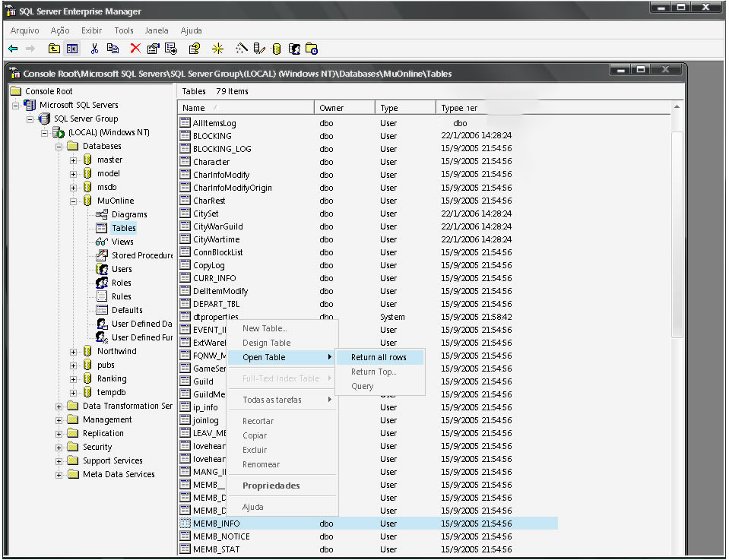Viewport: 729px width, 560px height.
Task: Select Stored Procedures in the tree
Action: [141, 256]
